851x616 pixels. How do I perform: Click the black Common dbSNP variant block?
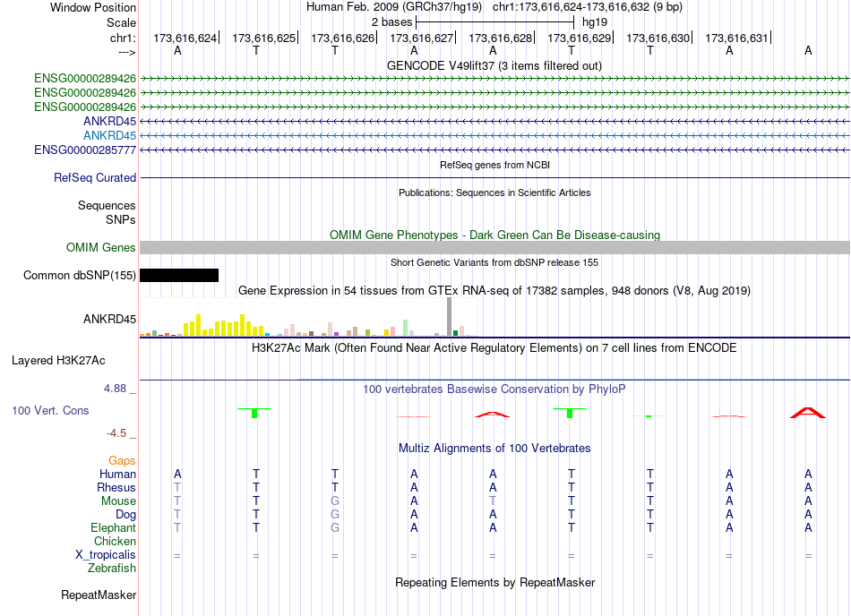[179, 276]
